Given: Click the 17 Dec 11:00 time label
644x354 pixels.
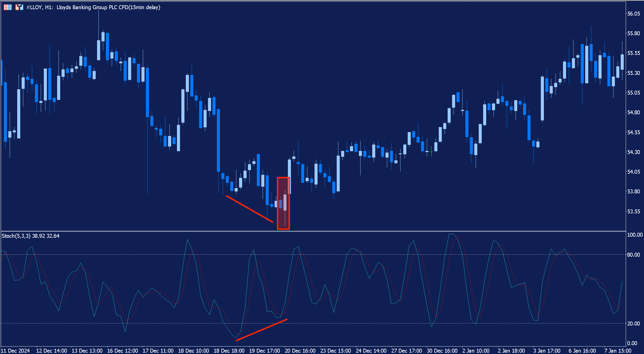Looking at the screenshot, I should pyautogui.click(x=158, y=351).
